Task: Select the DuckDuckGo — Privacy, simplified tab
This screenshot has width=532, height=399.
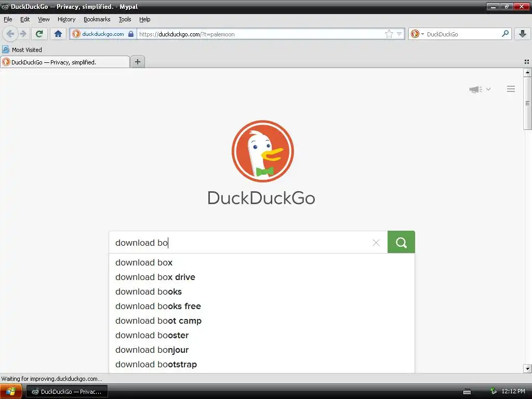Action: click(65, 62)
